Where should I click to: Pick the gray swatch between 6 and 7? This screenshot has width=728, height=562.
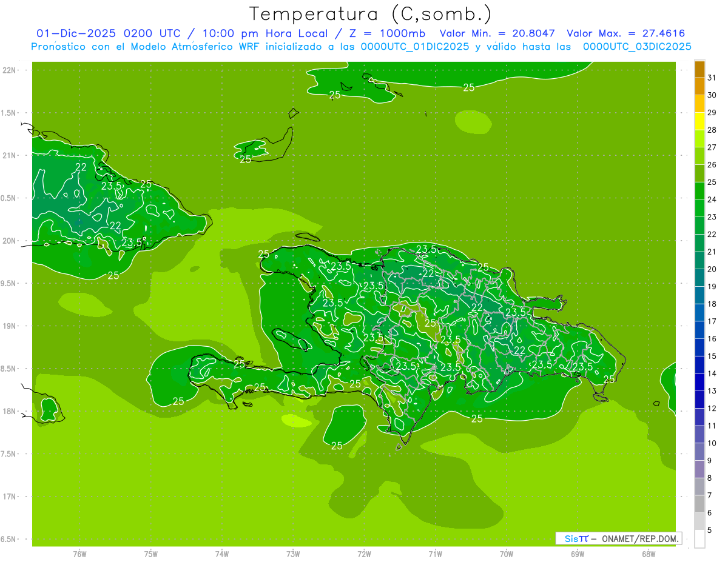point(699,504)
